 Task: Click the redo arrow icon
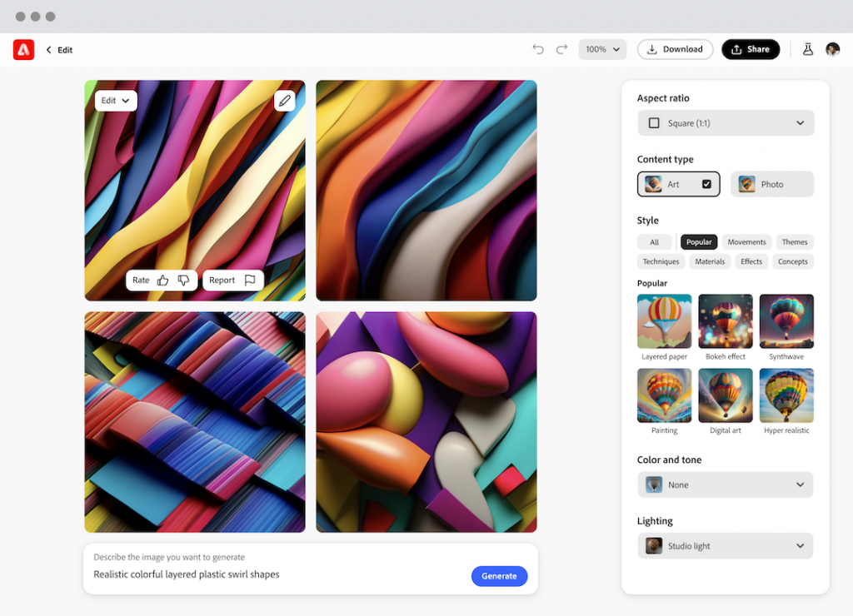click(561, 49)
